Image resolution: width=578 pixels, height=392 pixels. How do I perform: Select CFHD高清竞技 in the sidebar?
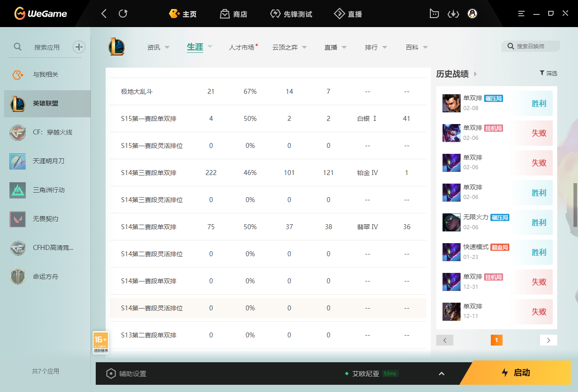click(x=47, y=248)
